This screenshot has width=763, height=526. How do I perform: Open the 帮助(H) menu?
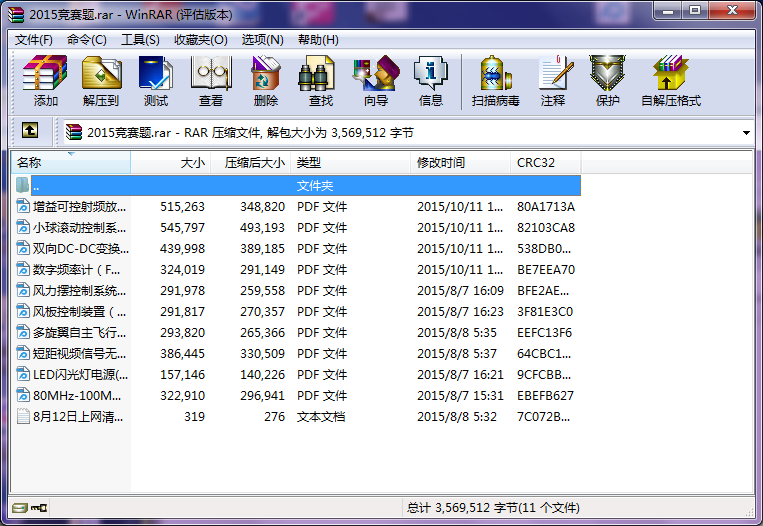tap(318, 40)
